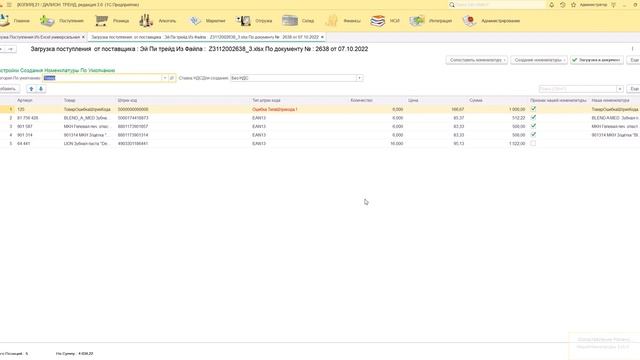Focus the table search input field
The image size is (640, 360).
(578, 89)
